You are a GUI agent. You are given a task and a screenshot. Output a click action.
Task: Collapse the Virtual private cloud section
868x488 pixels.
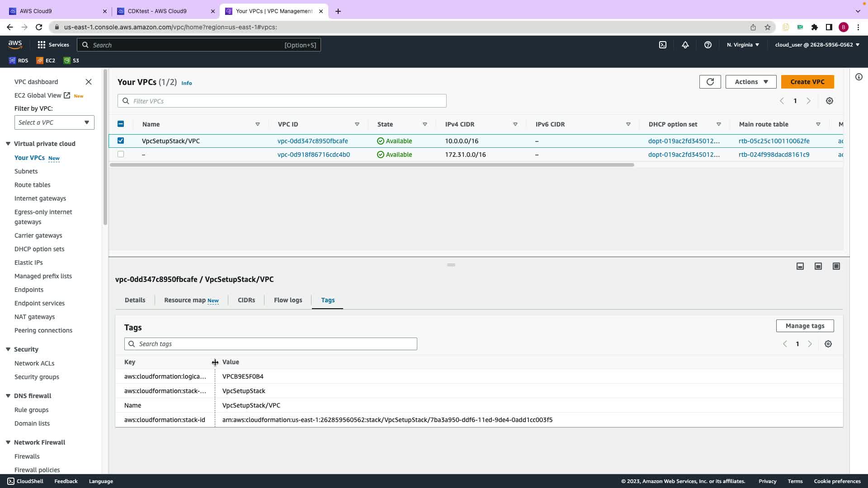pos(8,144)
